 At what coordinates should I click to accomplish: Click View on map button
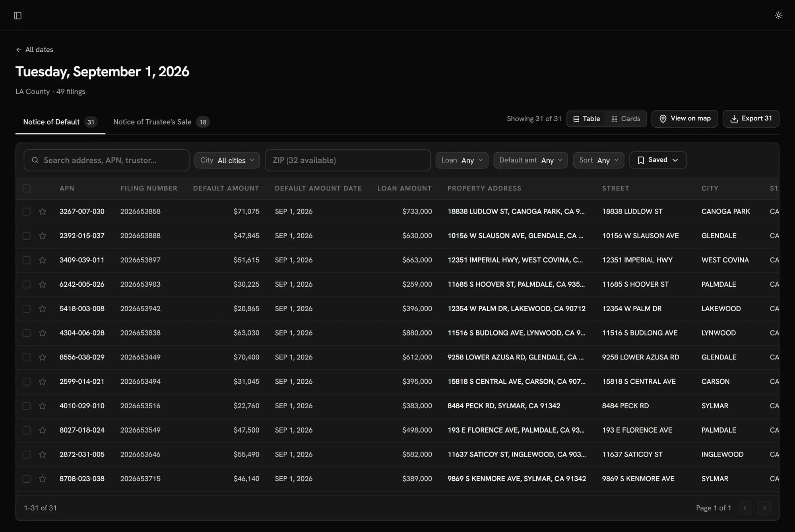[684, 118]
